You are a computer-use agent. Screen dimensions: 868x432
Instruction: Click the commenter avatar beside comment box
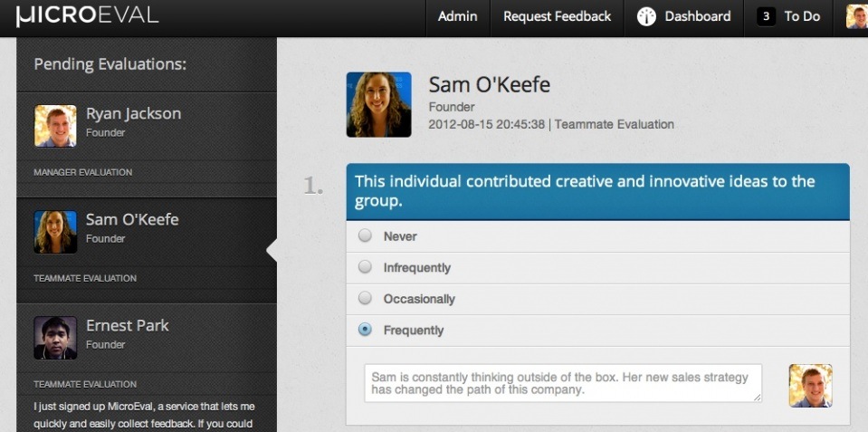coord(810,385)
